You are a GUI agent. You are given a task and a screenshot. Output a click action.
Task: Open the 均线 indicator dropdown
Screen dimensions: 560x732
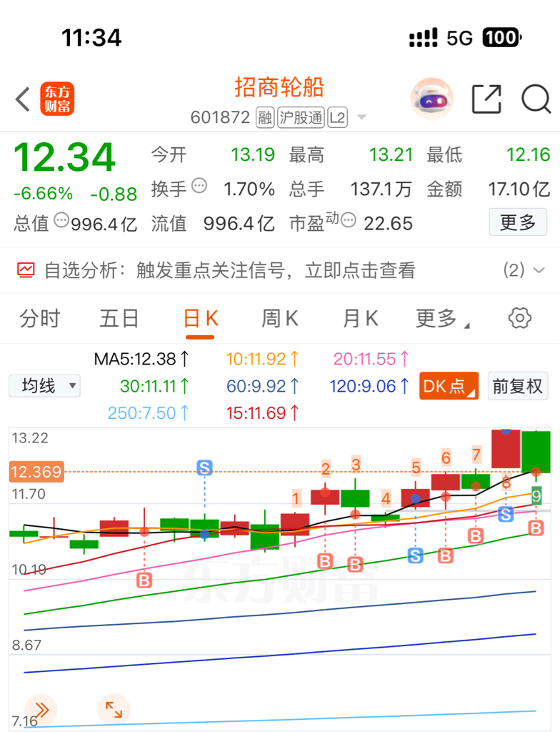click(44, 386)
